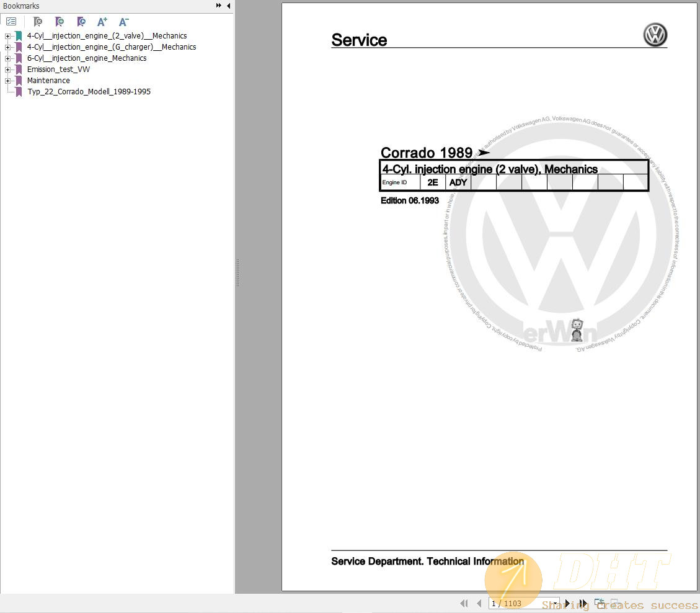Click the VW logo in page header
The image size is (700, 613).
tap(655, 35)
